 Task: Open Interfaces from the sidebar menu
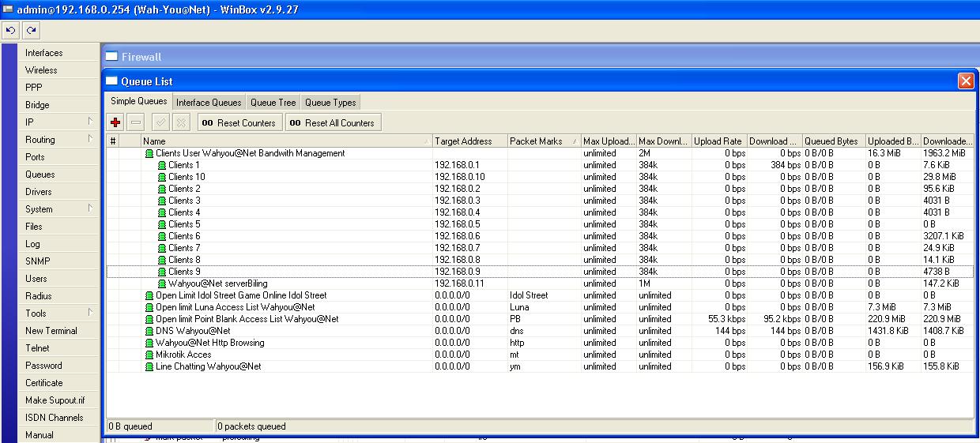pos(59,53)
